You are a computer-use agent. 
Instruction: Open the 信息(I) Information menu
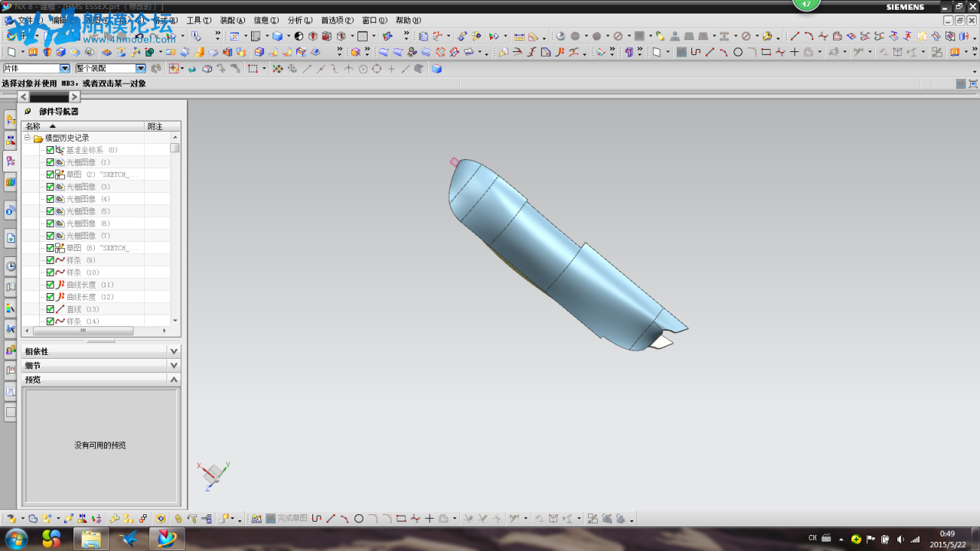(x=266, y=21)
